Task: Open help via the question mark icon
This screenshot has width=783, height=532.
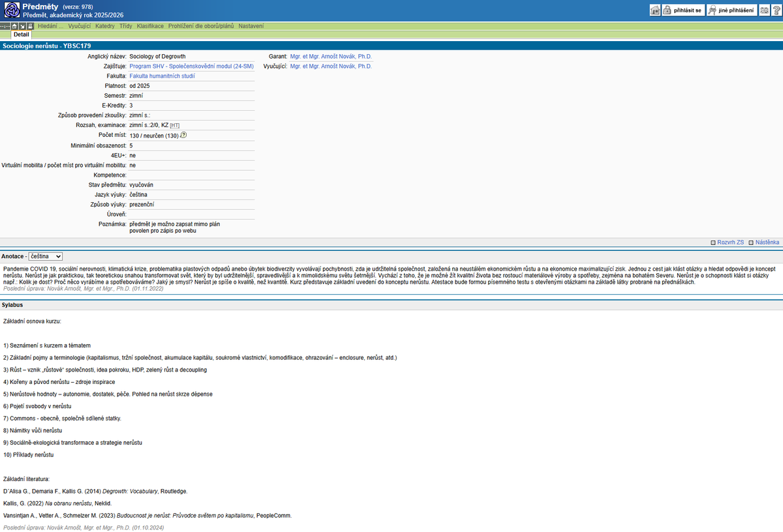Action: click(x=775, y=10)
